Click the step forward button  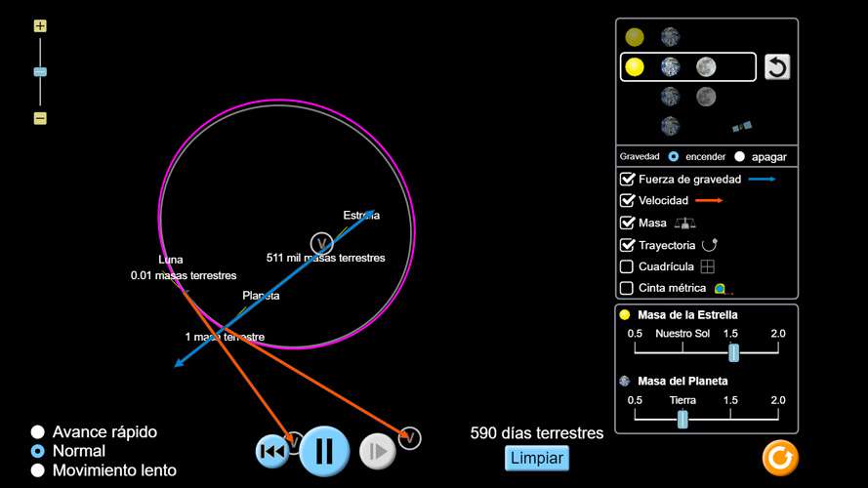pos(377,451)
